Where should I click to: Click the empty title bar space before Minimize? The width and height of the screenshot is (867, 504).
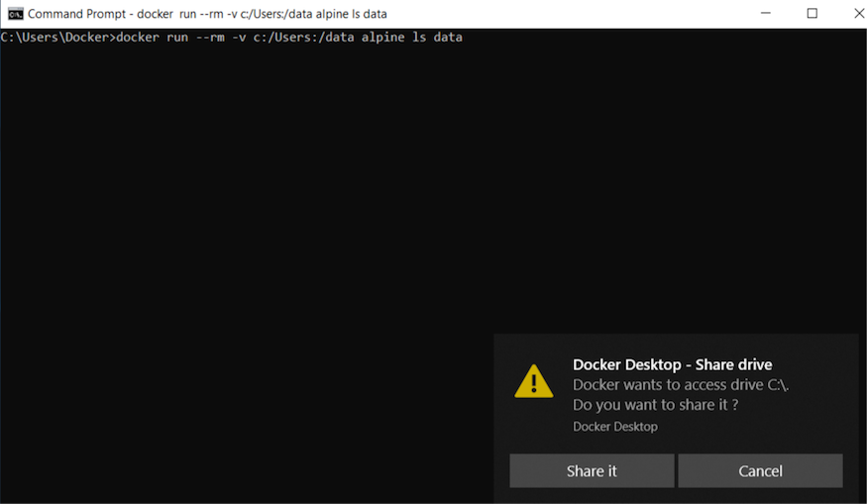595,14
